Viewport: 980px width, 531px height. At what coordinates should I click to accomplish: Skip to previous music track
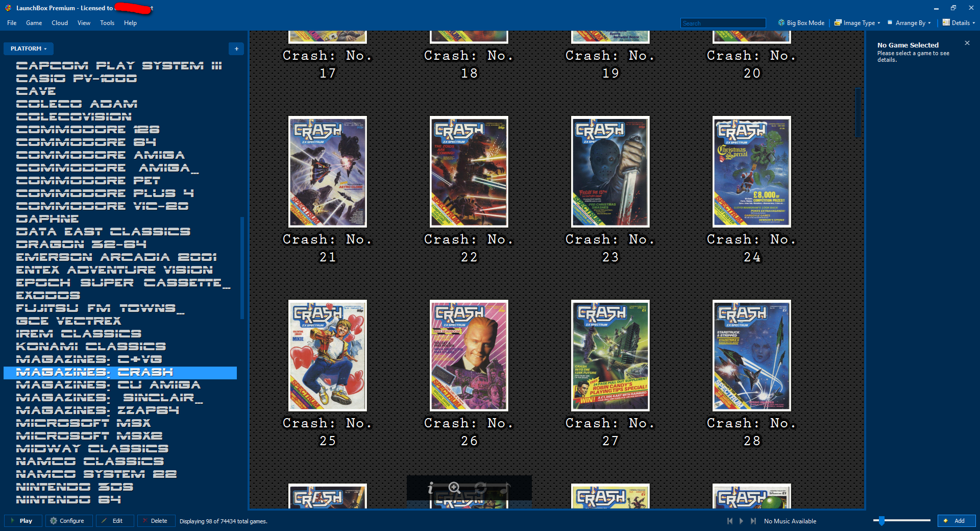pyautogui.click(x=730, y=521)
